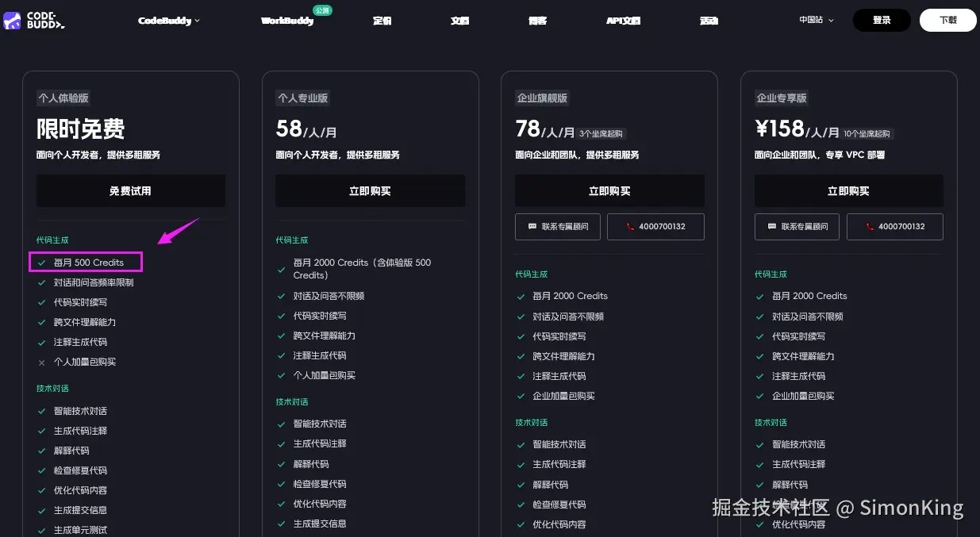
Task: Click 每月 2000 Credits（含体验版 500 Credits）
Action: (x=363, y=269)
